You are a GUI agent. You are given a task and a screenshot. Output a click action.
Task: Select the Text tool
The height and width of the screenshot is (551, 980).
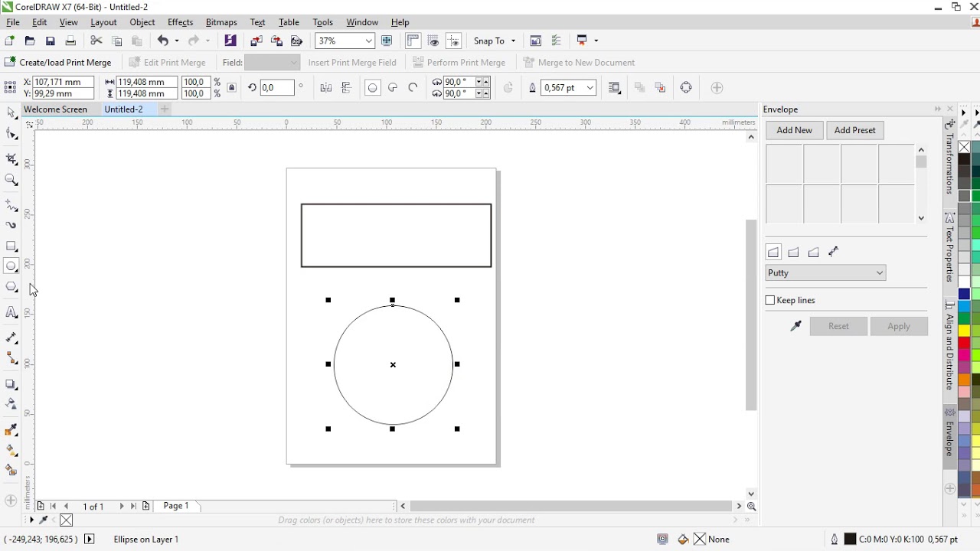tap(11, 312)
